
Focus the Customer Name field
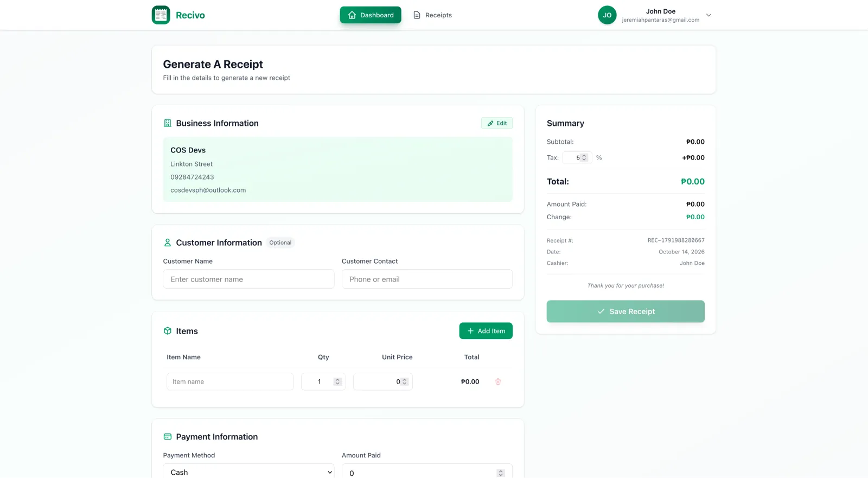[x=248, y=279]
